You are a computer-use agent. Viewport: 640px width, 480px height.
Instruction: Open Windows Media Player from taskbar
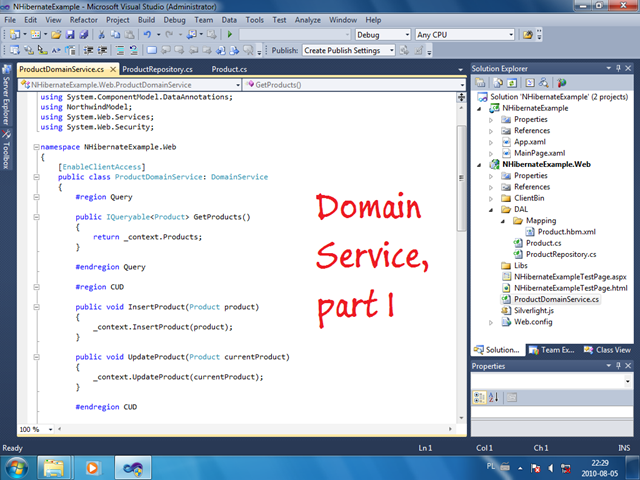click(x=93, y=468)
